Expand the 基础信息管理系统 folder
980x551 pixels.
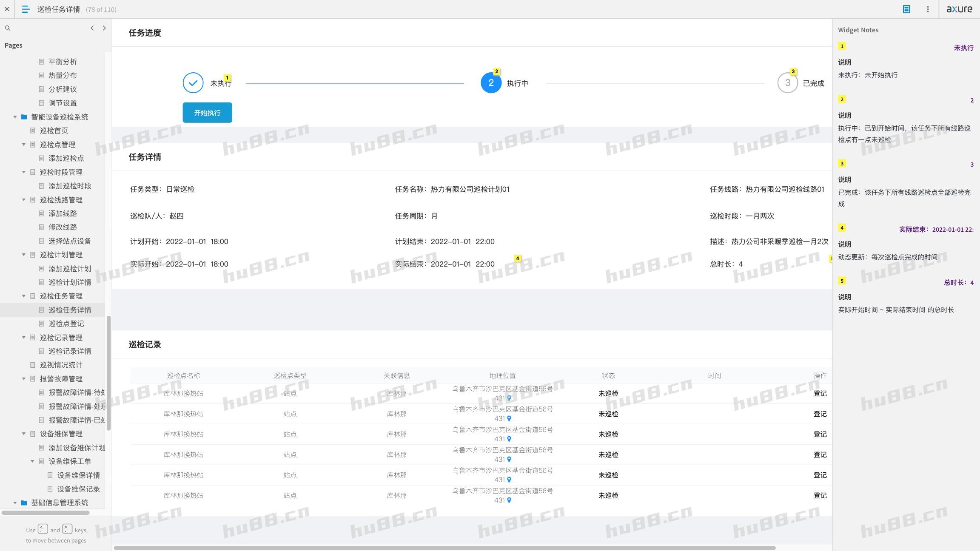[15, 503]
